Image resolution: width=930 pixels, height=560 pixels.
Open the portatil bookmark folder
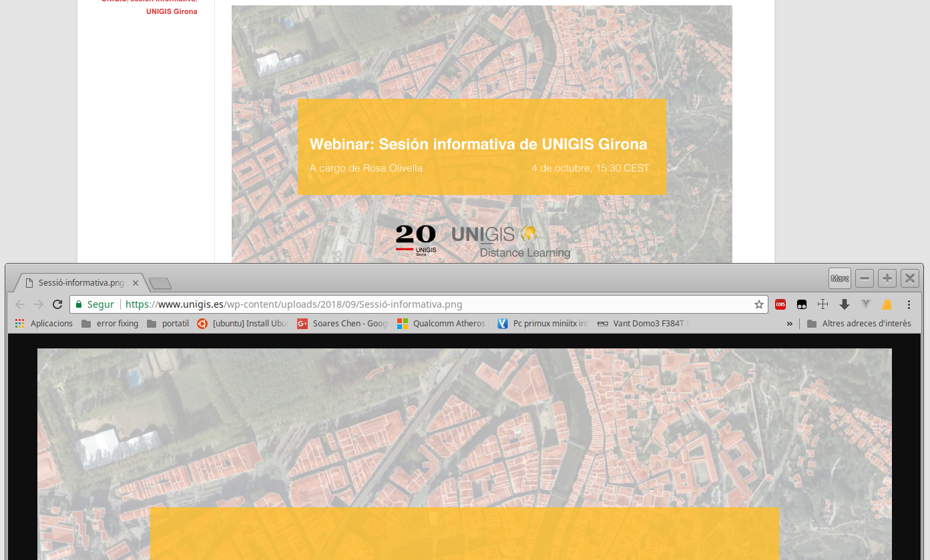[x=168, y=324]
